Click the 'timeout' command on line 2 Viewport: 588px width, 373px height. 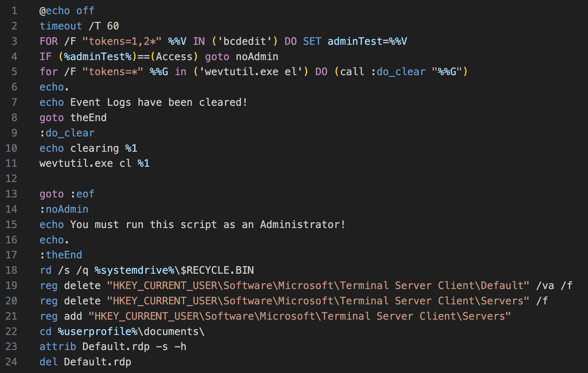[61, 26]
